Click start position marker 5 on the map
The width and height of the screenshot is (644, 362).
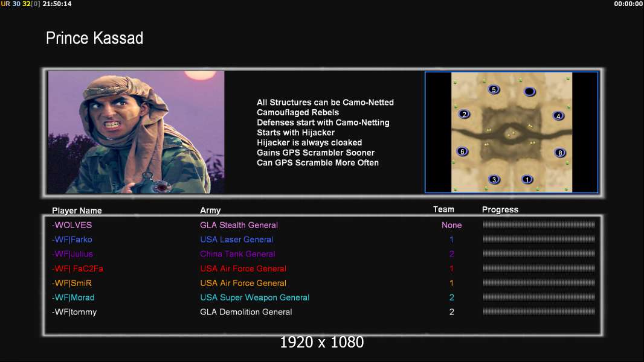494,89
